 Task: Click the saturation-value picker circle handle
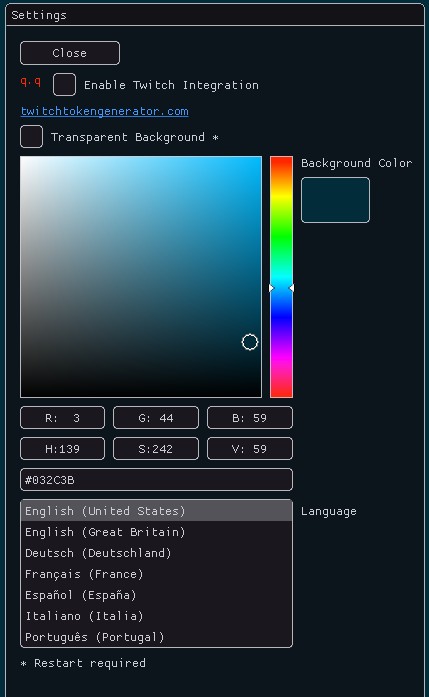pyautogui.click(x=250, y=342)
